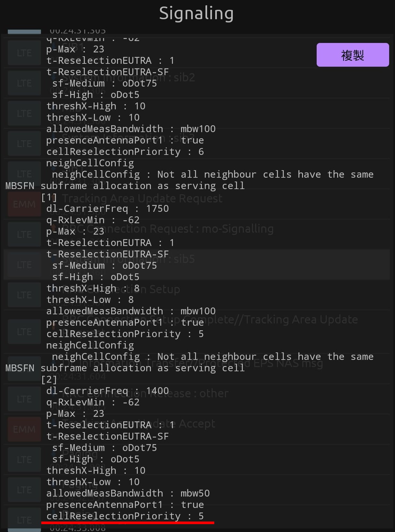Click the [2] list index marker

click(49, 379)
